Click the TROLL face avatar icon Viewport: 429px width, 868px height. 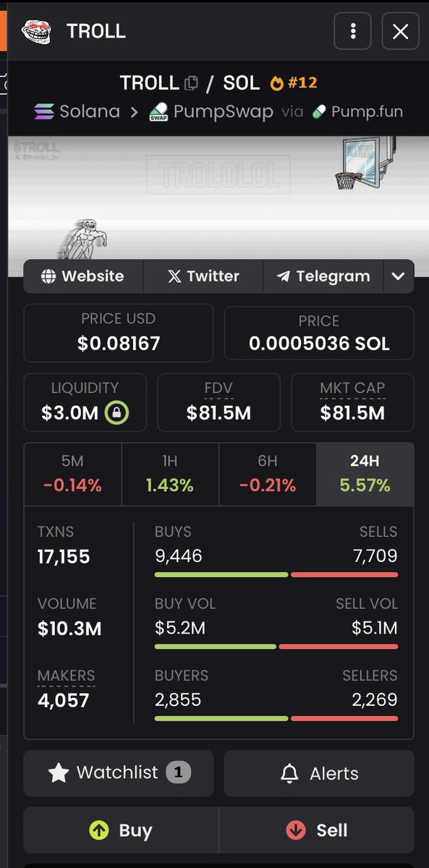click(36, 31)
